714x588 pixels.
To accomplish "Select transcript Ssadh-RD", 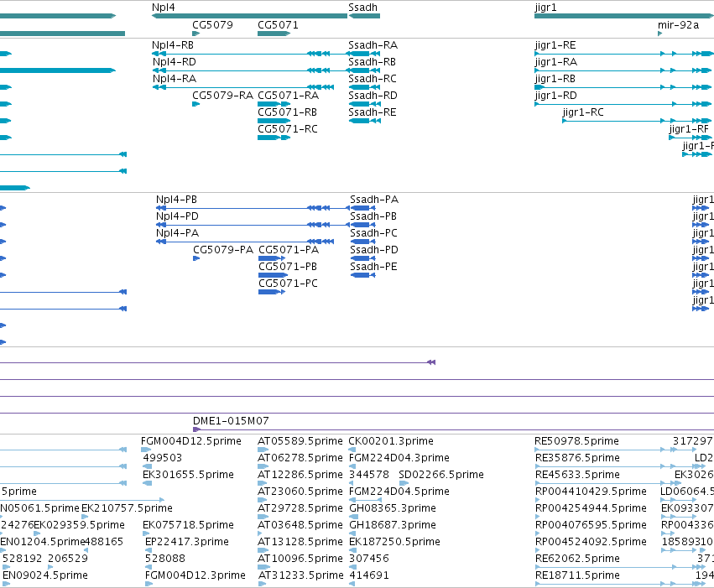I will (x=373, y=96).
